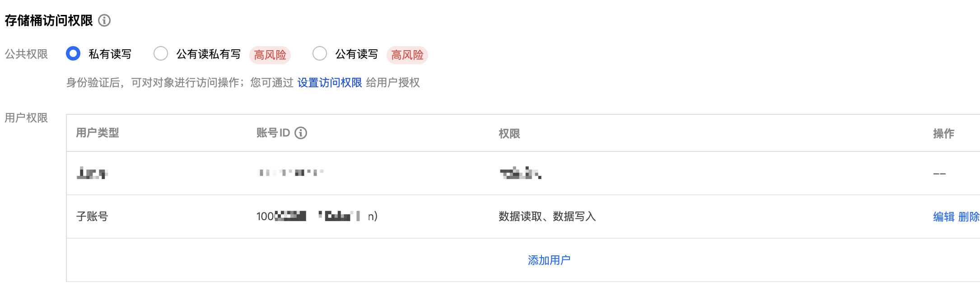The width and height of the screenshot is (980, 292).
Task: Click the 添加用户 link
Action: click(x=549, y=260)
